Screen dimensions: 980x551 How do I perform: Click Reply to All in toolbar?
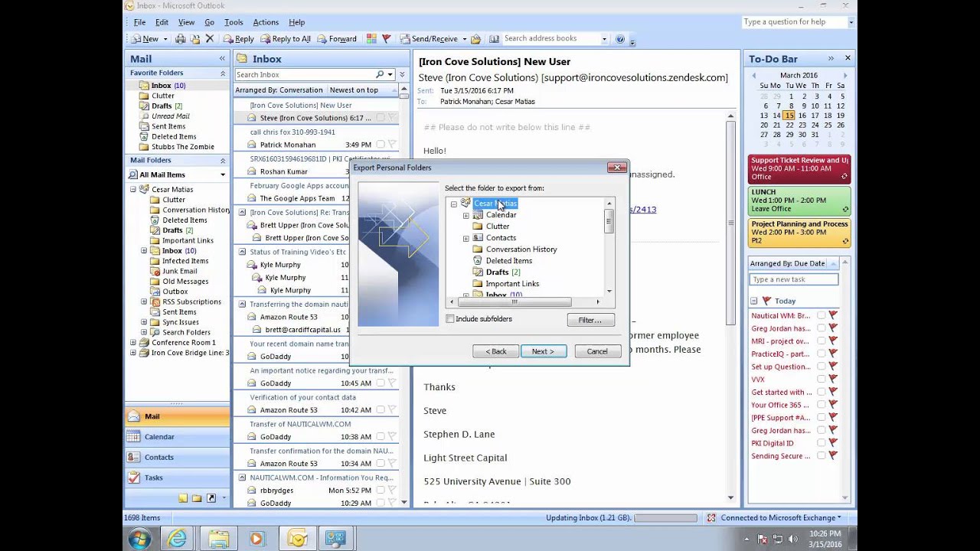(x=285, y=39)
